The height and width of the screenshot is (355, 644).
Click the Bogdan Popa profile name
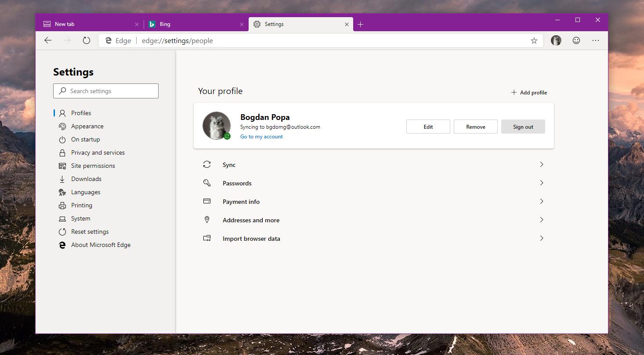point(265,117)
